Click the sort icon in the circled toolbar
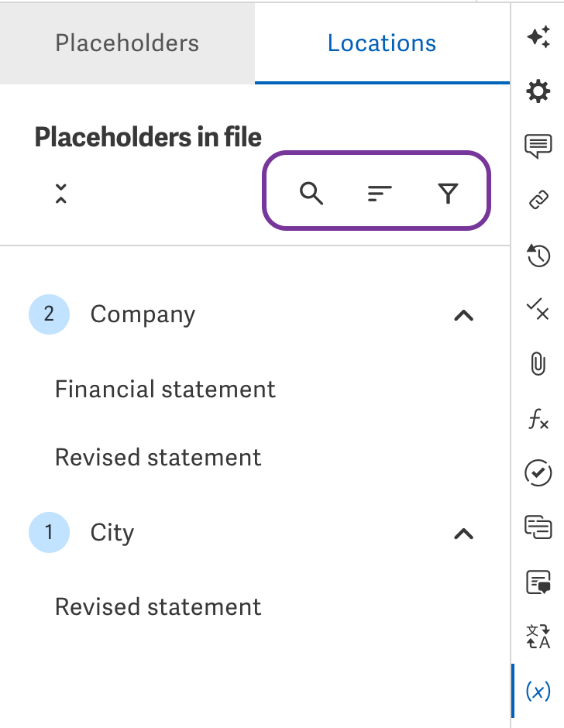 click(x=378, y=194)
